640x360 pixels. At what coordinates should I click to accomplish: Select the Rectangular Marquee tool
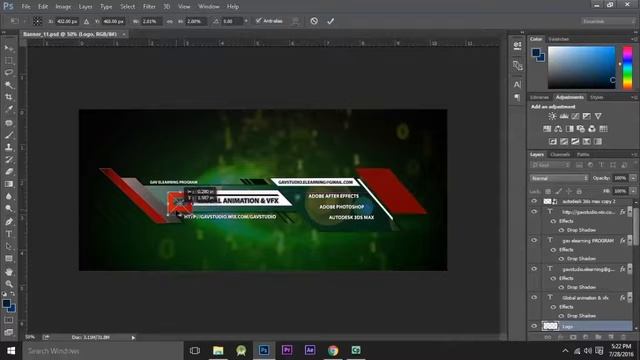click(9, 60)
